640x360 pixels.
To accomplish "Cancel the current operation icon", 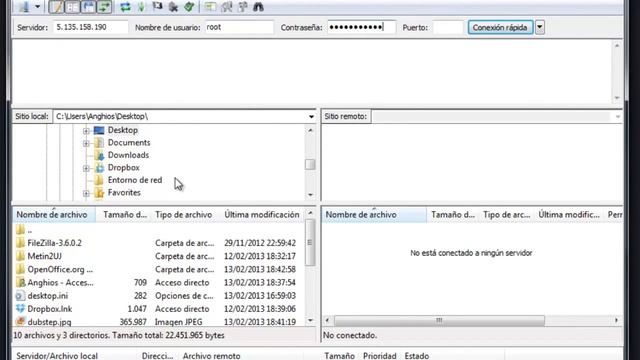I will tap(157, 7).
